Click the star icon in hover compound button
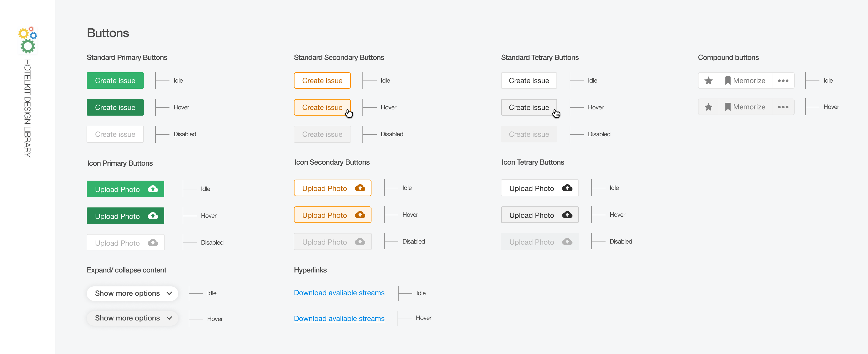The height and width of the screenshot is (354, 868). (x=708, y=107)
